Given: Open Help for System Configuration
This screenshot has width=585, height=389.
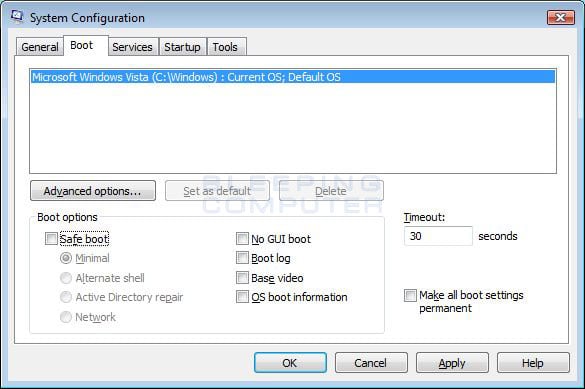Looking at the screenshot, I should [x=533, y=363].
